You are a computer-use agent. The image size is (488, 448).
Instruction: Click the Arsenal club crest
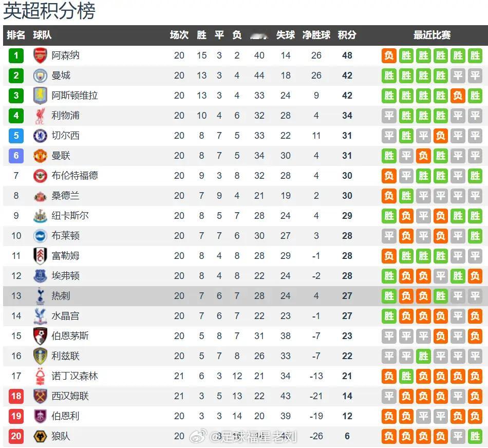(x=40, y=55)
